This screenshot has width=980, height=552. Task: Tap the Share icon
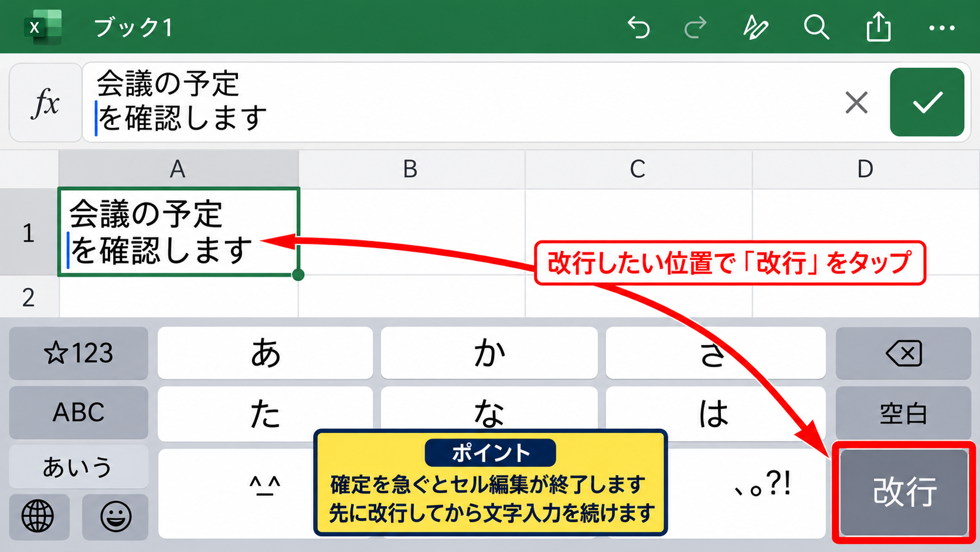(x=879, y=27)
